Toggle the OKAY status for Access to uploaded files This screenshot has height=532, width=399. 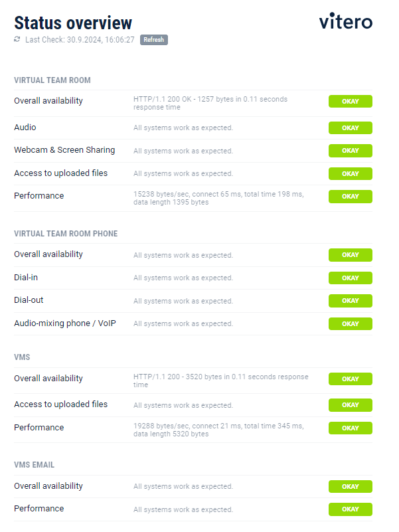tap(350, 173)
